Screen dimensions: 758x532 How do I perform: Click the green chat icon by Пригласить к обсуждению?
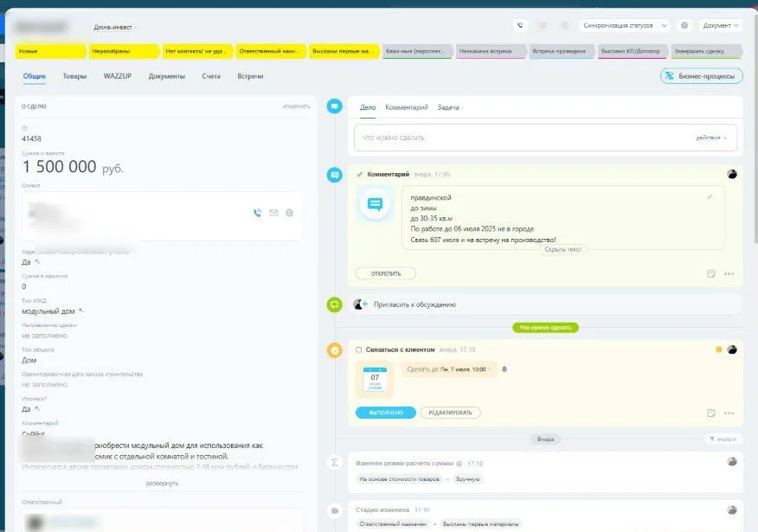335,304
